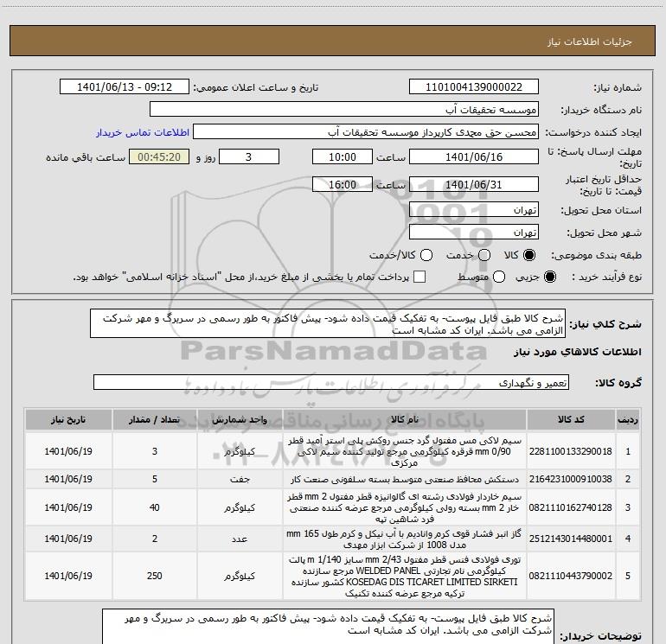Select the کالا/خدمت radio button
The image size is (666, 644).
point(426,255)
